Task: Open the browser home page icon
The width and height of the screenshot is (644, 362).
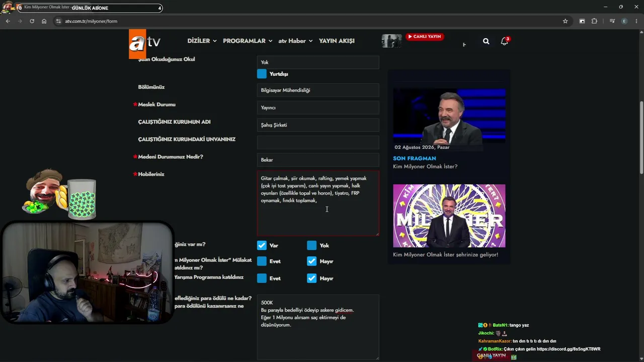Action: 44,21
